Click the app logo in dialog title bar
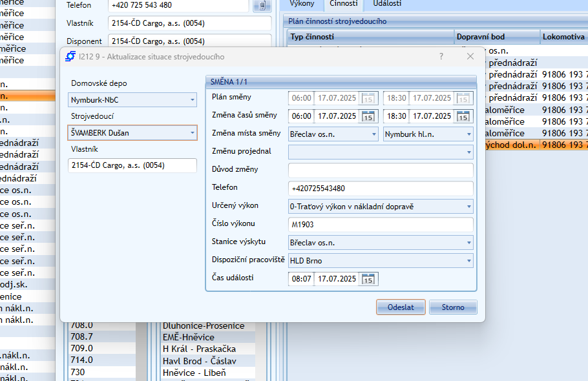The width and height of the screenshot is (588, 381). pyautogui.click(x=70, y=56)
